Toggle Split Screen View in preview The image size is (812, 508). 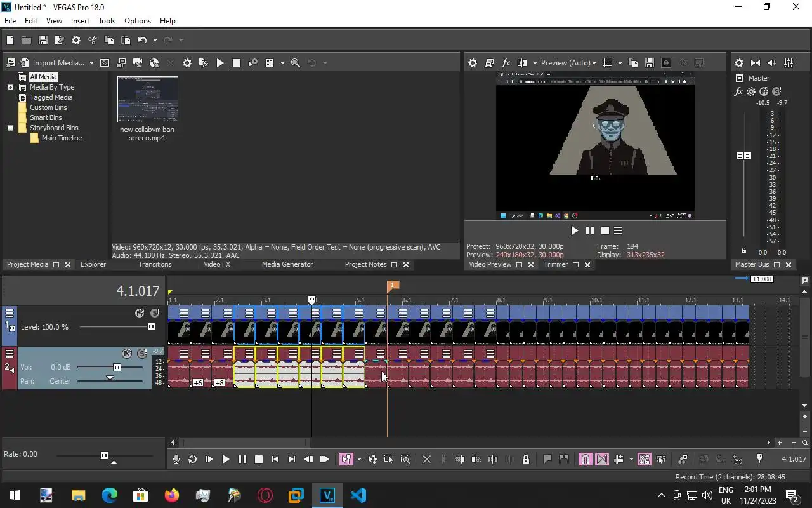(x=522, y=63)
